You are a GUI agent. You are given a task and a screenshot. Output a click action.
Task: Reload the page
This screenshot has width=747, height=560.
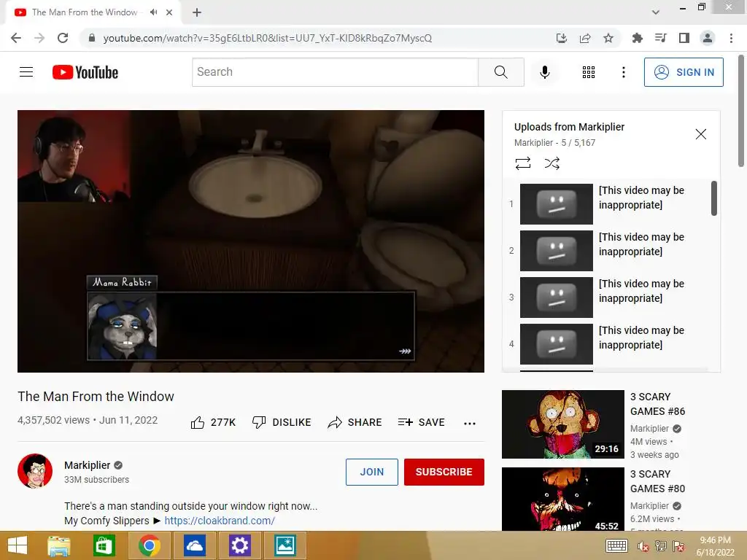point(63,38)
